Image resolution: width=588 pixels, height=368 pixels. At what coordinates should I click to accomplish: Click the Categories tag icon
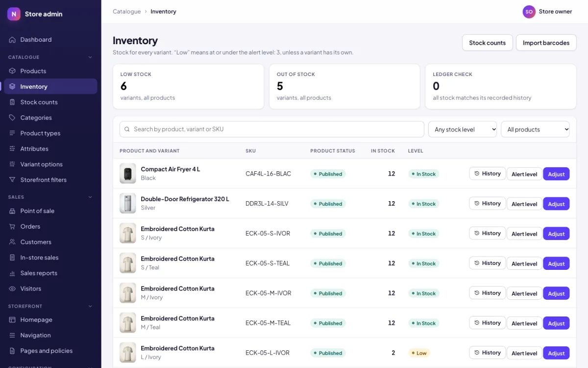[x=12, y=118]
